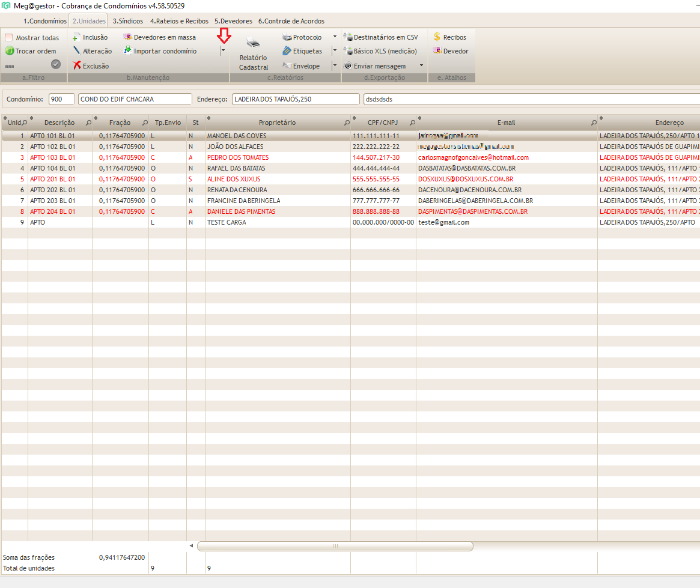Click the Exclusão delete icon

click(77, 66)
